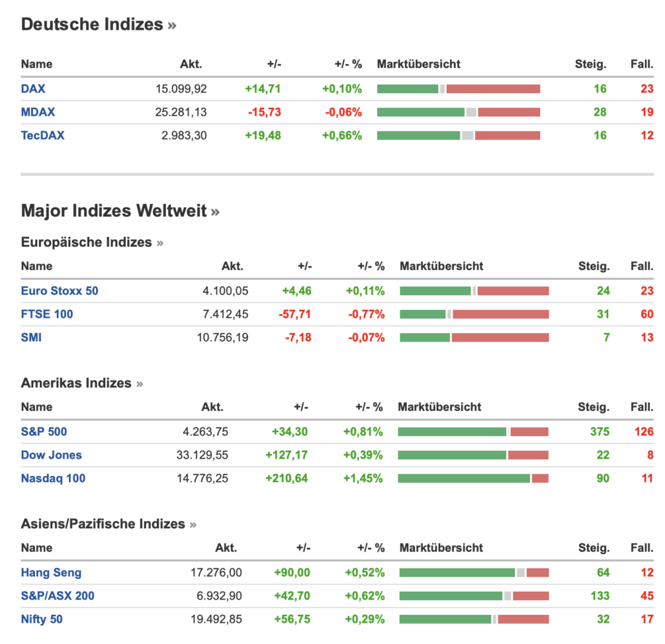Open the Nifty 50 link
665x644 pixels.
click(x=42, y=619)
